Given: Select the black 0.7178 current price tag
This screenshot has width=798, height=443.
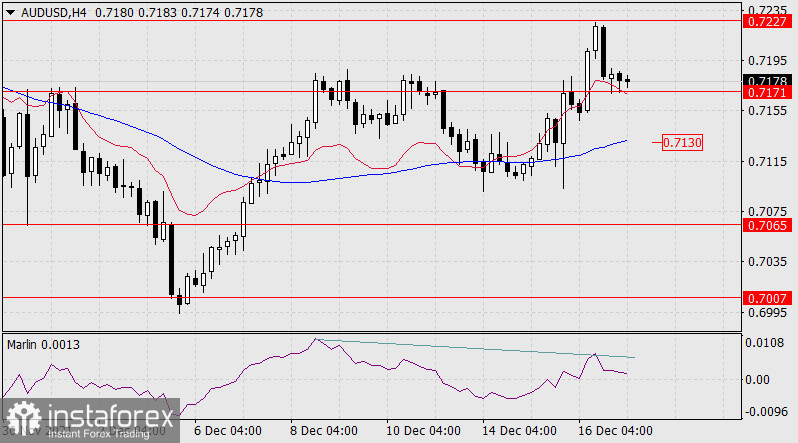Looking at the screenshot, I should [x=763, y=80].
